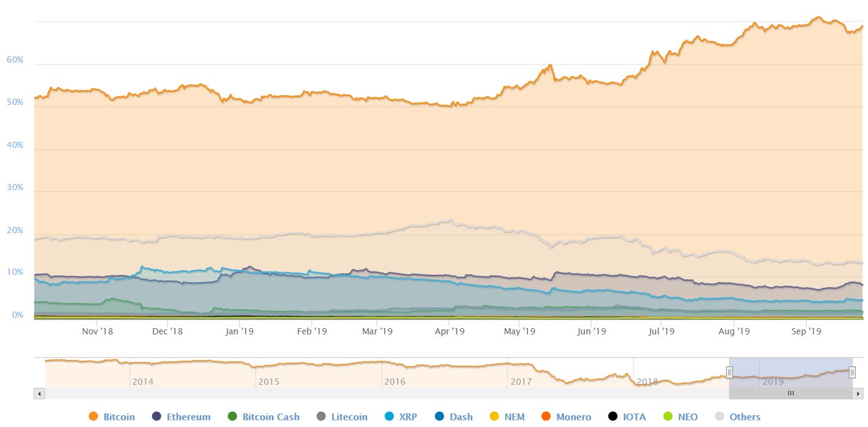Click the green Bitcoin Cash legend dot

[x=232, y=417]
